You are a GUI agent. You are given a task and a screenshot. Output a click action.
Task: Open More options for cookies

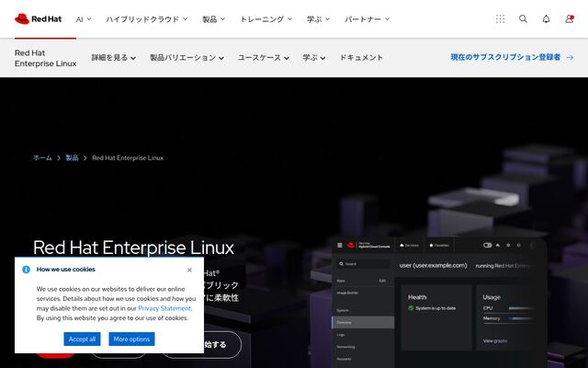131,339
